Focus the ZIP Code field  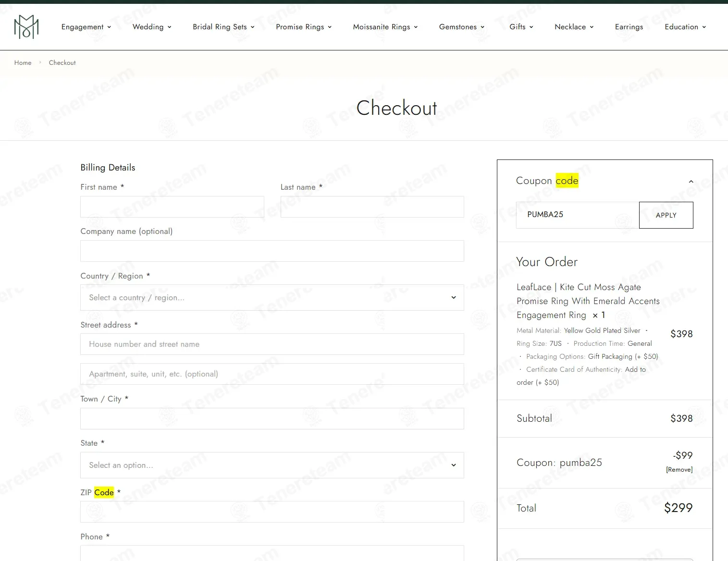272,512
